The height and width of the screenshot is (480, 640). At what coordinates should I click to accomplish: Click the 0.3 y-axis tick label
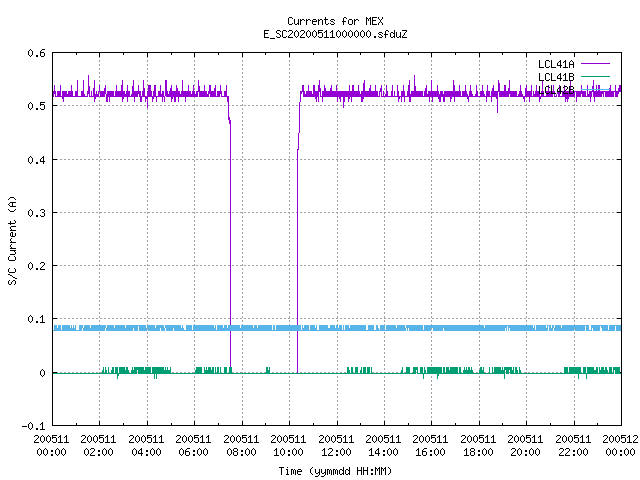[x=36, y=213]
